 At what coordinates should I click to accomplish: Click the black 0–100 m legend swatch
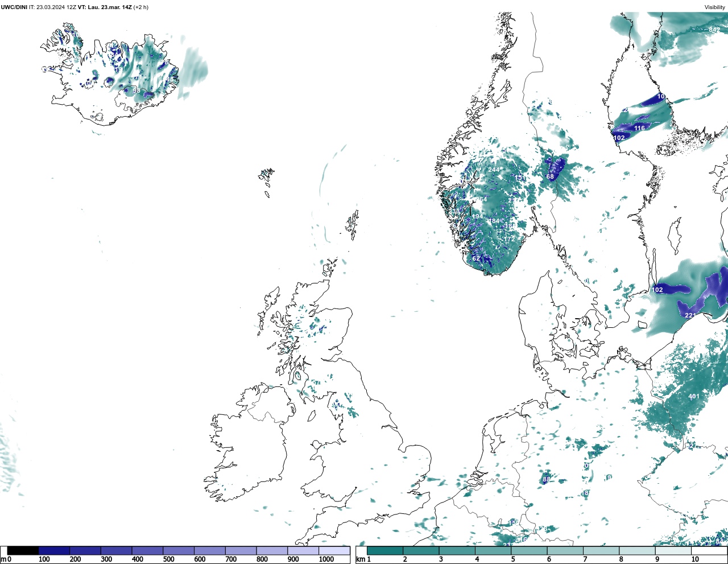23,550
